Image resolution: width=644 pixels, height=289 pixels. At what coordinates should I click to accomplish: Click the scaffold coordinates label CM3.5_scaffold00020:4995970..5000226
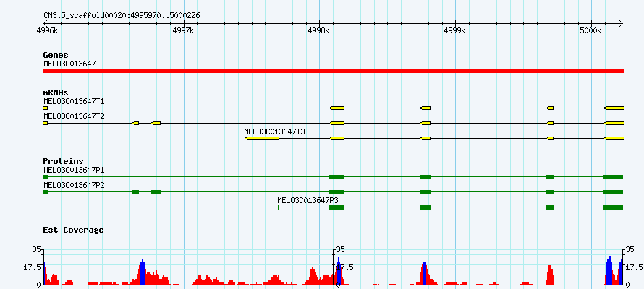(x=122, y=16)
